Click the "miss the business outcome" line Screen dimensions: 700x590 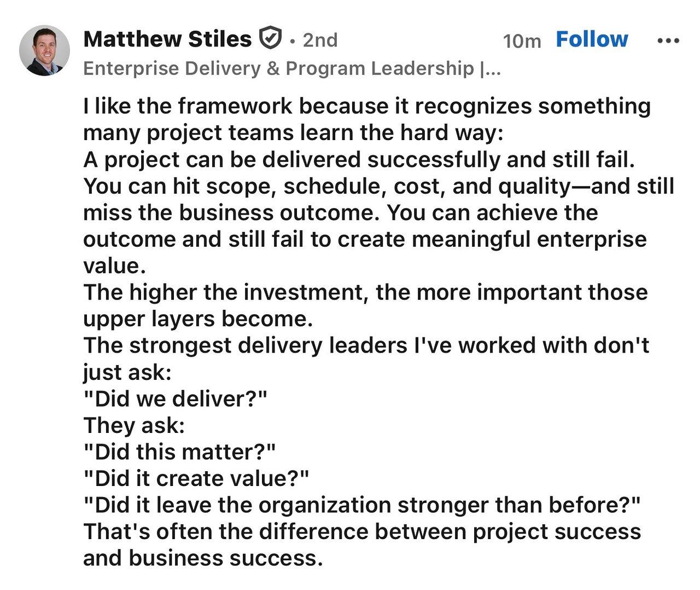[341, 212]
